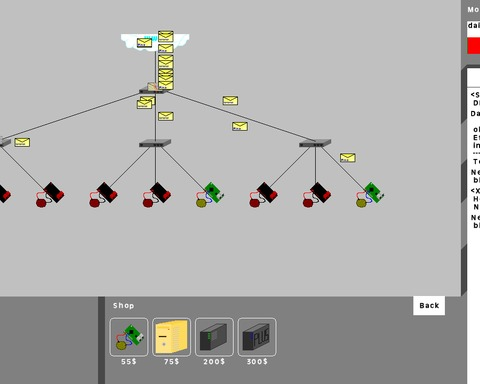Click the envelope inside the cloud's left side
The width and height of the screenshot is (480, 384).
click(x=144, y=43)
